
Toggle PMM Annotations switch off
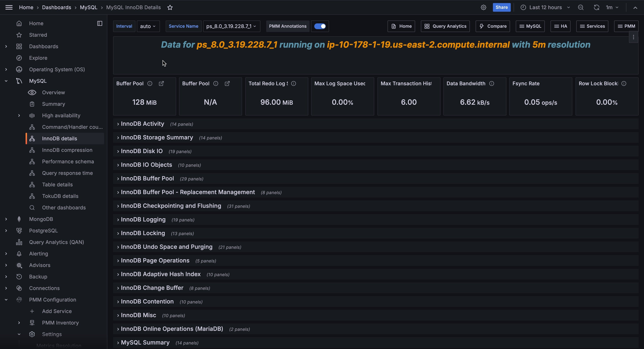320,26
